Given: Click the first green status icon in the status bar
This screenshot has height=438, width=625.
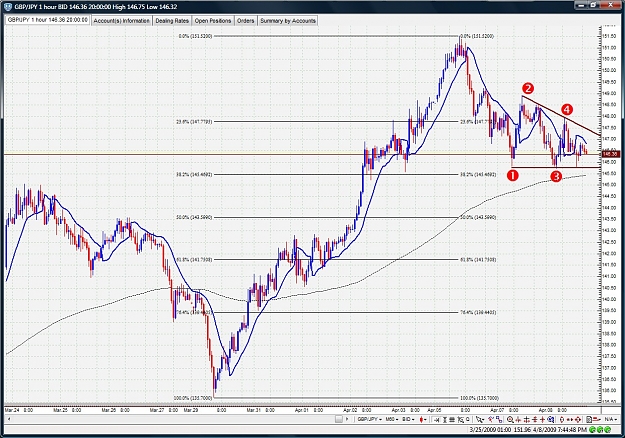Looking at the screenshot, I should [592, 430].
